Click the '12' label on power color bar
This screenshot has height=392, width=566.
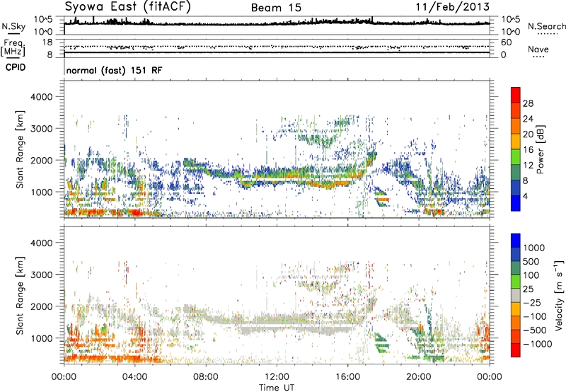528,166
